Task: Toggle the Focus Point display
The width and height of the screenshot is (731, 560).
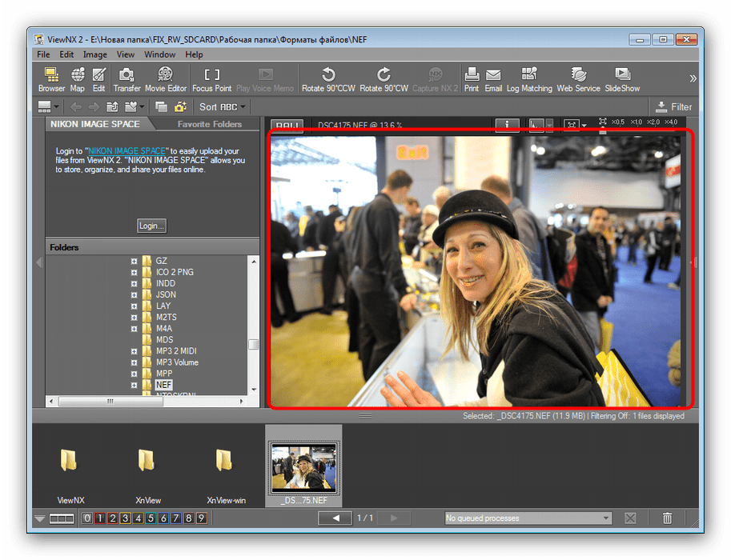Action: 212,79
